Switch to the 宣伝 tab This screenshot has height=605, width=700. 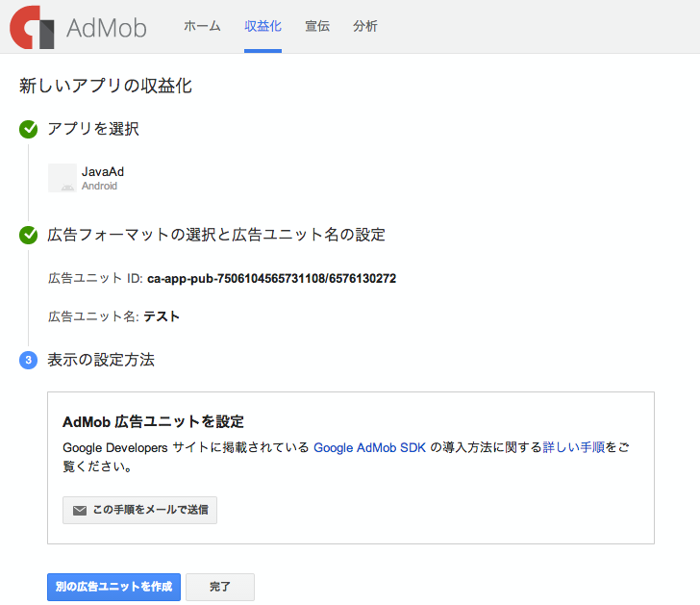[x=317, y=26]
